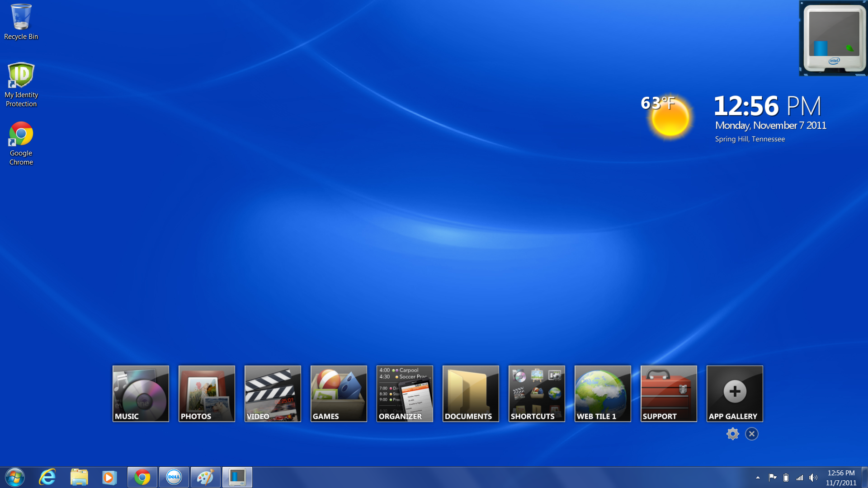The width and height of the screenshot is (868, 488).
Task: Open the Music tile
Action: point(141,394)
